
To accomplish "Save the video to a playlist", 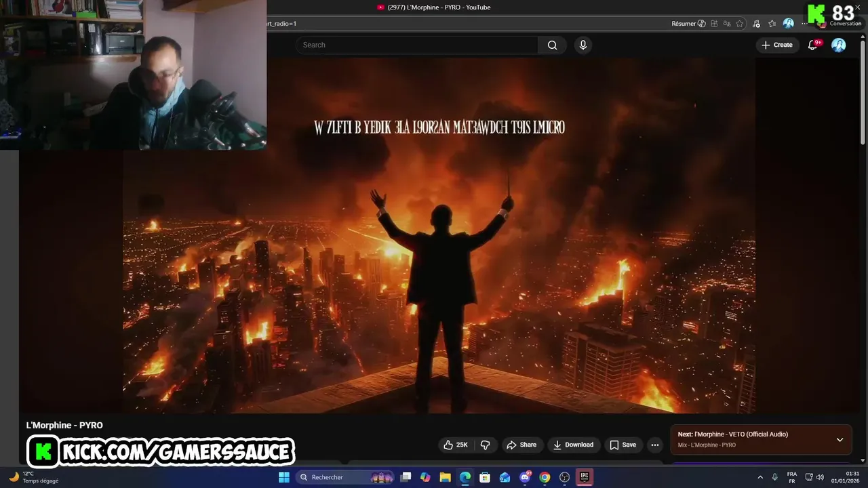I will [x=623, y=445].
